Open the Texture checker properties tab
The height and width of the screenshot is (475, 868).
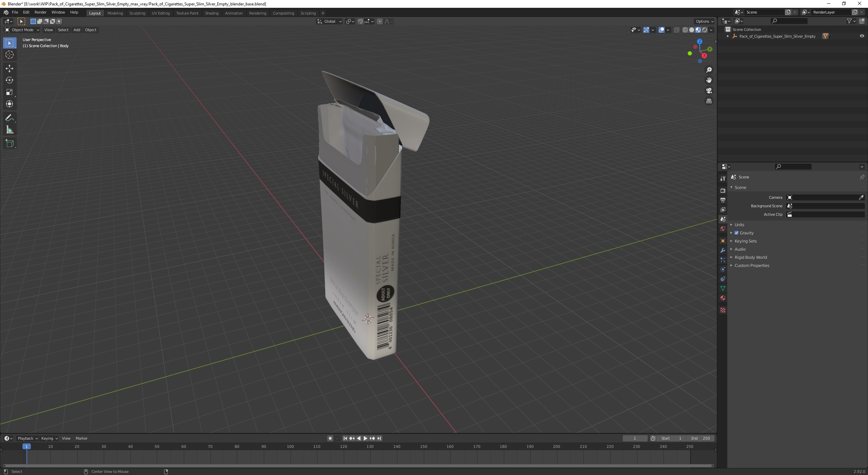723,310
